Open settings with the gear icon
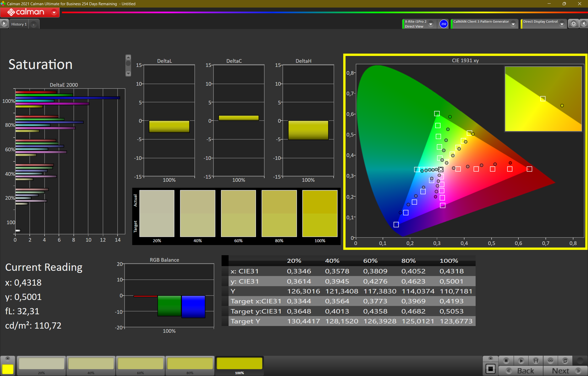The image size is (588, 376). click(574, 24)
